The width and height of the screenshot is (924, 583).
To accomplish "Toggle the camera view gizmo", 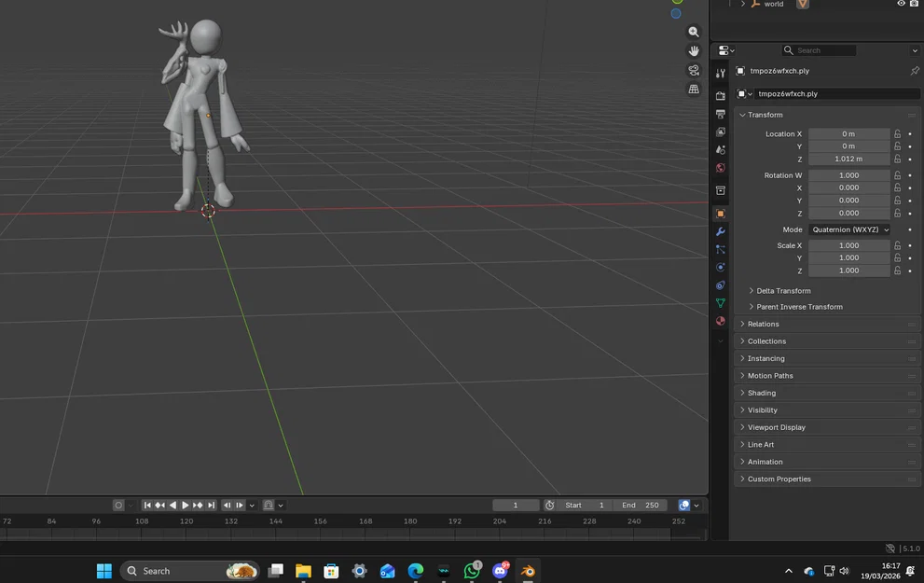I will click(x=694, y=70).
